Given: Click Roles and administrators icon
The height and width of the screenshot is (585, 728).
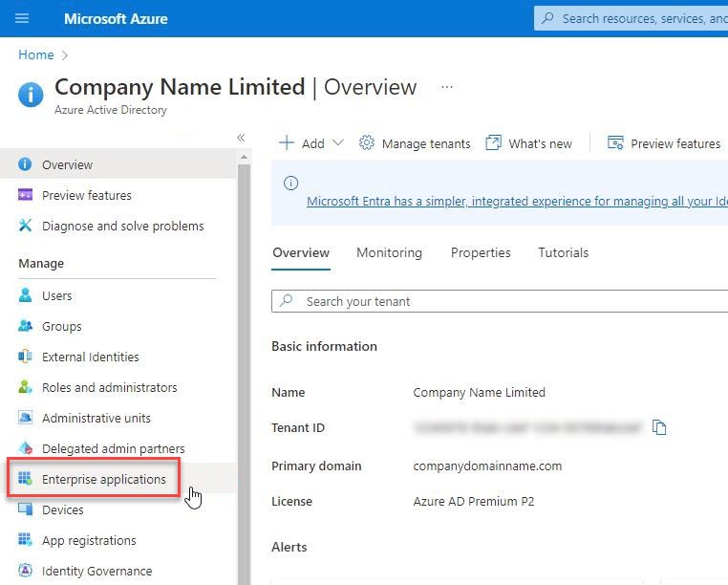Looking at the screenshot, I should point(25,386).
